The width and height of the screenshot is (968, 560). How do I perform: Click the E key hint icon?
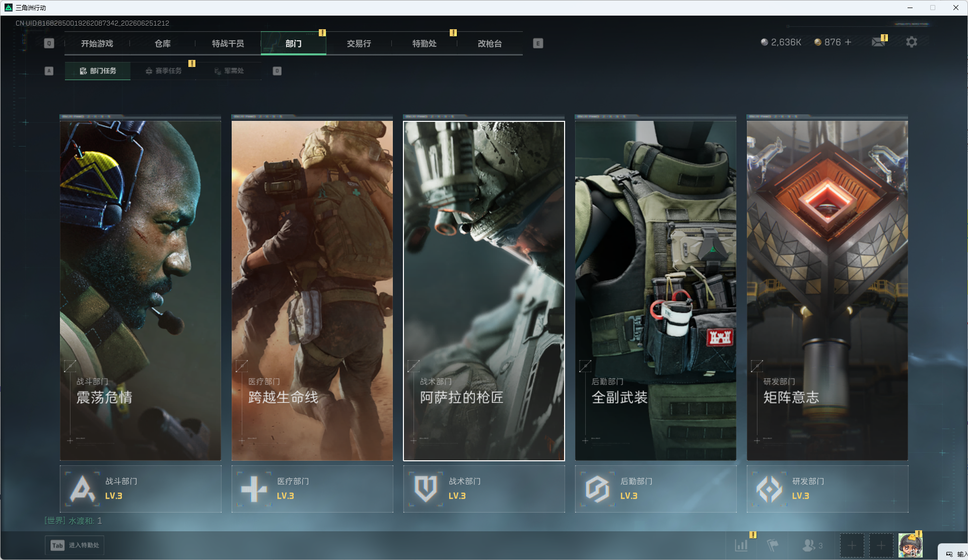[x=538, y=43]
